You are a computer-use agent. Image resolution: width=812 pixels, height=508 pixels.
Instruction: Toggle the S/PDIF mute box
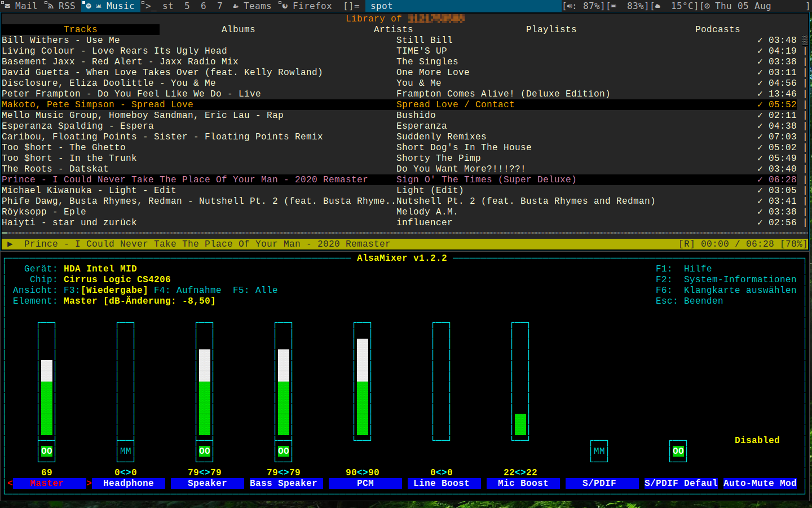pos(599,451)
